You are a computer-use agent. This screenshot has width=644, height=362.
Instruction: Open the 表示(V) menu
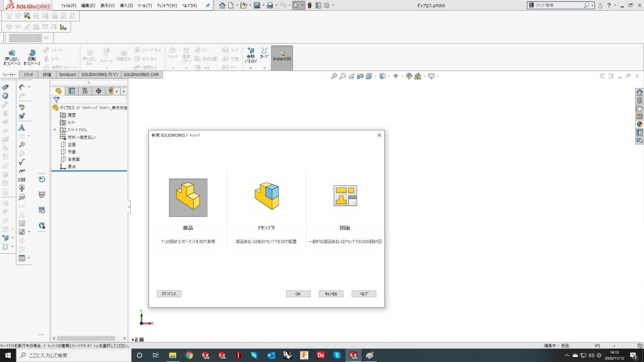tap(108, 6)
